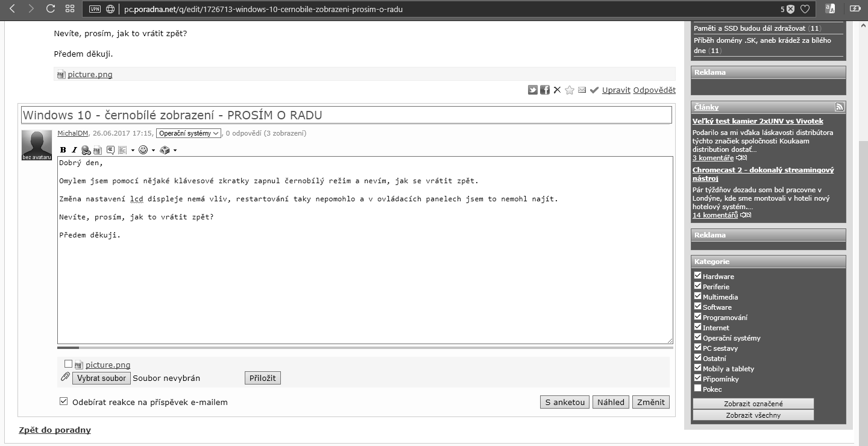This screenshot has height=446, width=868.
Task: Uncheck the Programování category
Action: coord(698,316)
